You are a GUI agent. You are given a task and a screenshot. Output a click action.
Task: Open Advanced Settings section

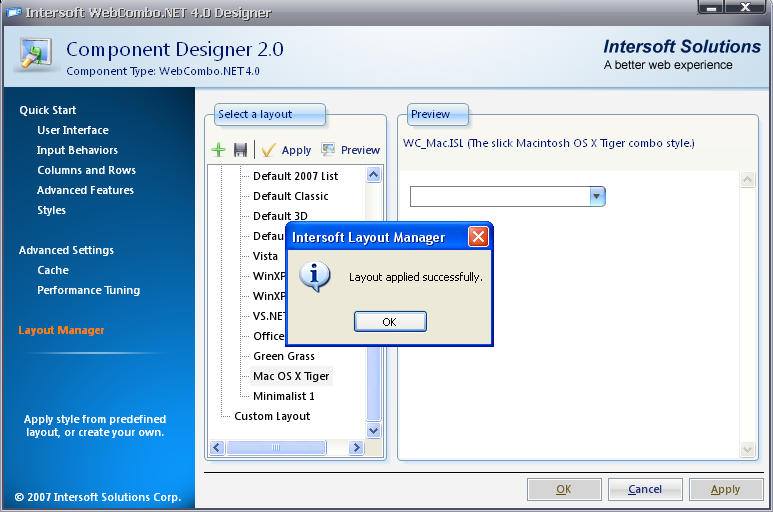(x=67, y=250)
